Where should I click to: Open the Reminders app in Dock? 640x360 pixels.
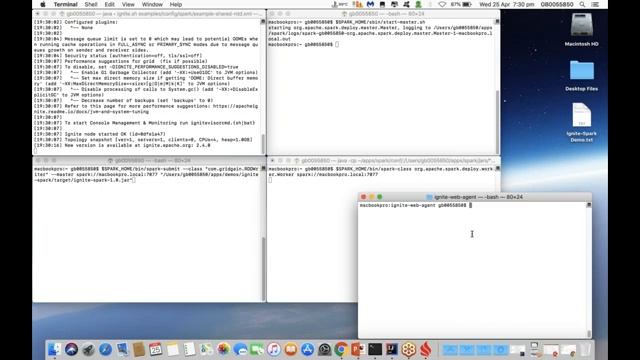pyautogui.click(x=189, y=349)
